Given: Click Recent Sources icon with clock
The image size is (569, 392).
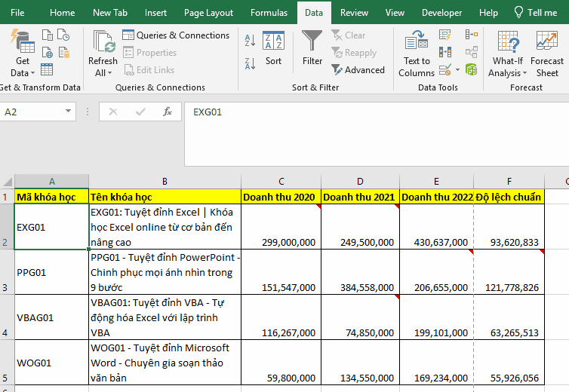Looking at the screenshot, I should 63,35.
